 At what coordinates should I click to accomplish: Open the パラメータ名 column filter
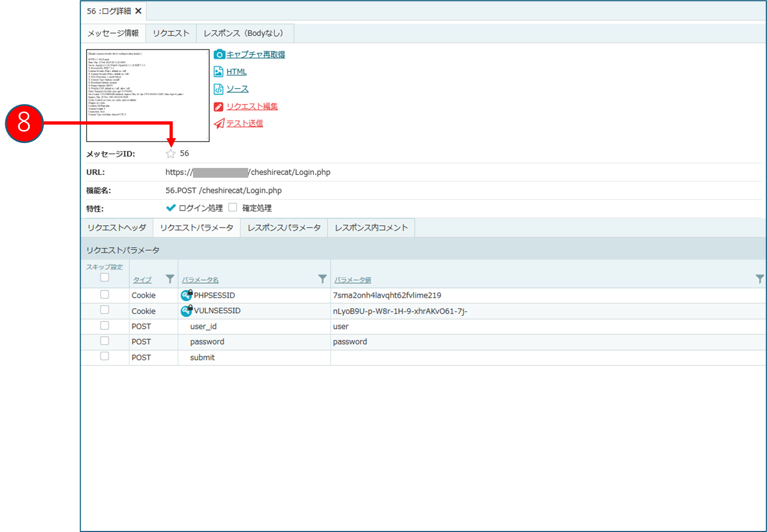pyautogui.click(x=323, y=279)
